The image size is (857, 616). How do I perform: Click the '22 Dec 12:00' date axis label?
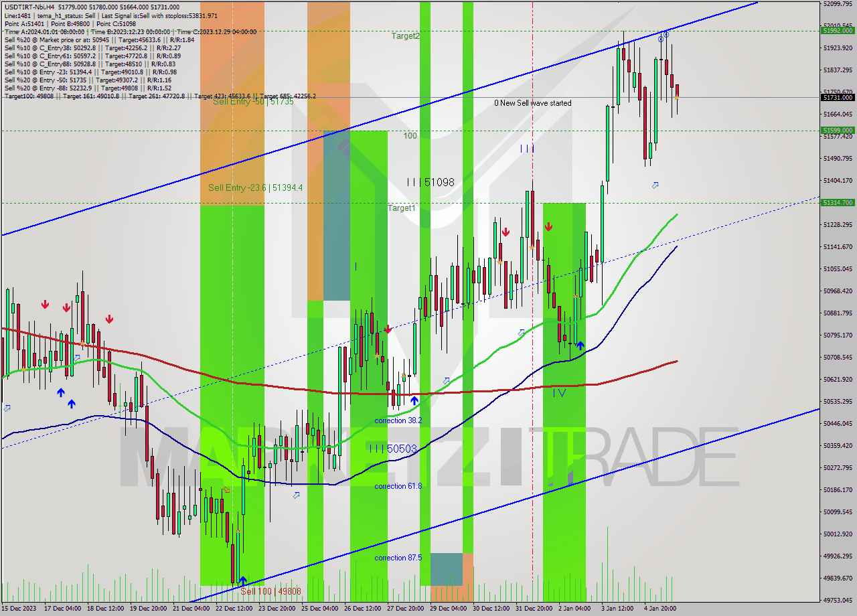234,609
